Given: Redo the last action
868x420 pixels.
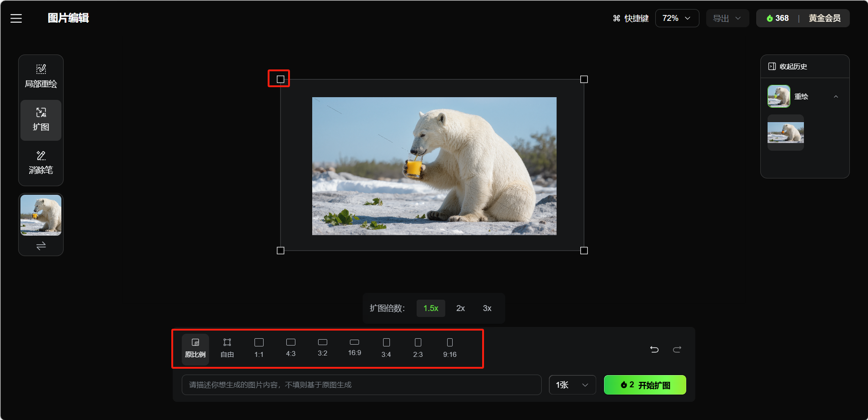Looking at the screenshot, I should pyautogui.click(x=677, y=349).
